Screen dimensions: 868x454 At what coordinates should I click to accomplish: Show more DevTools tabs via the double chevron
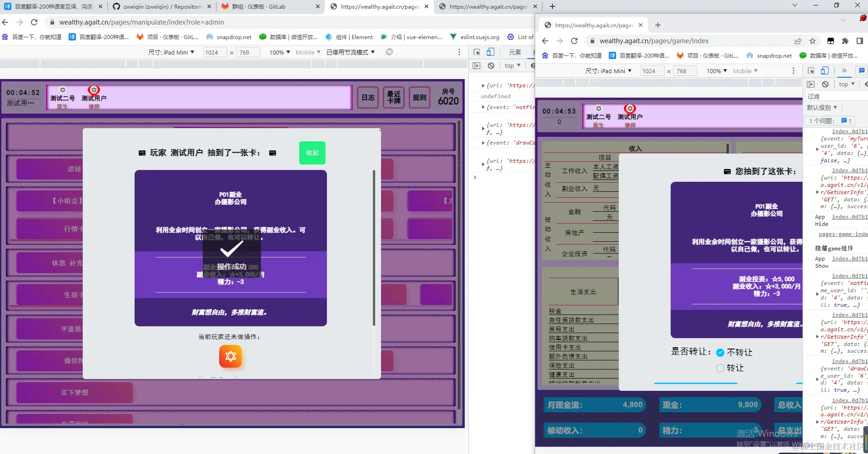click(844, 71)
